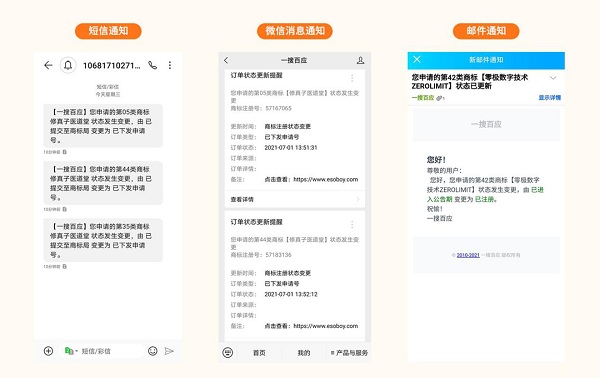Image resolution: width=600 pixels, height=378 pixels.
Task: Expand the email subject chevron
Action: coord(553,78)
